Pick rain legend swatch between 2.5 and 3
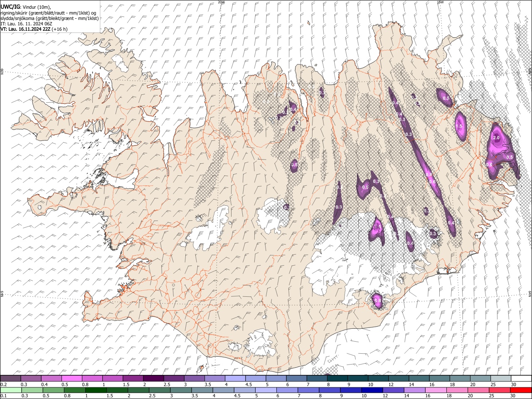 click(x=160, y=390)
